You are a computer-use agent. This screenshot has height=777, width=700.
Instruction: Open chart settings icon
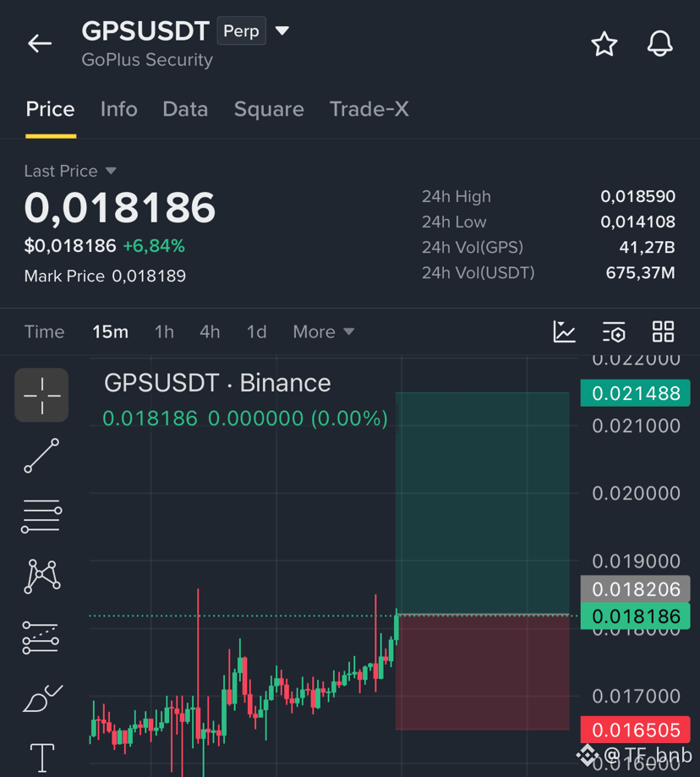(614, 331)
